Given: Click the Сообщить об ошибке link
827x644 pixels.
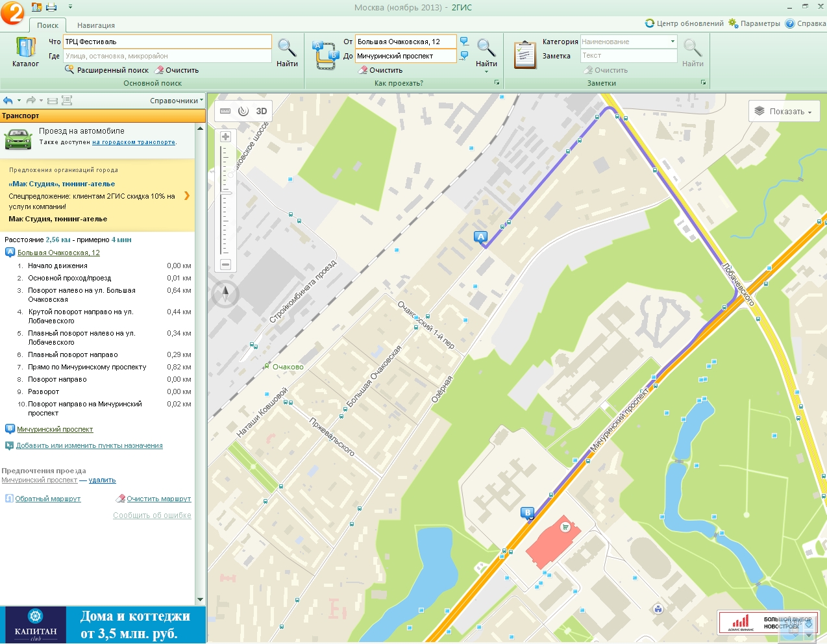Looking at the screenshot, I should (152, 515).
